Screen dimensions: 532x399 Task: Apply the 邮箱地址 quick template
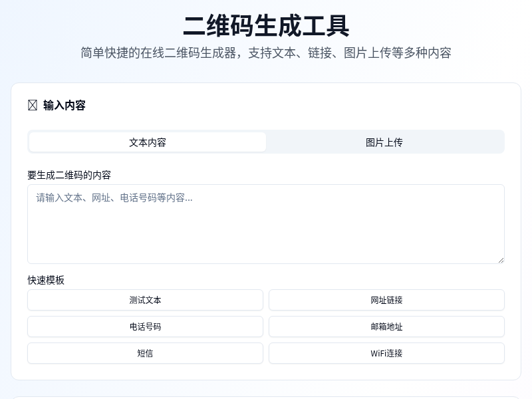coord(387,327)
